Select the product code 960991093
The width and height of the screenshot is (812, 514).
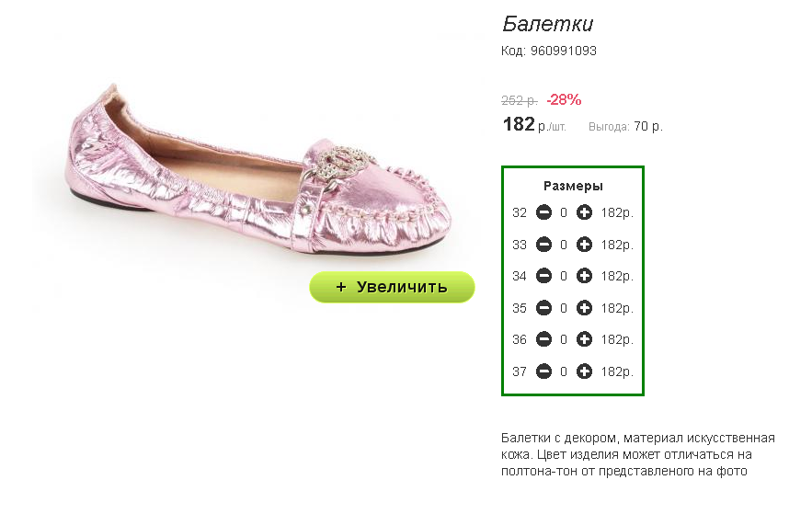[563, 51]
